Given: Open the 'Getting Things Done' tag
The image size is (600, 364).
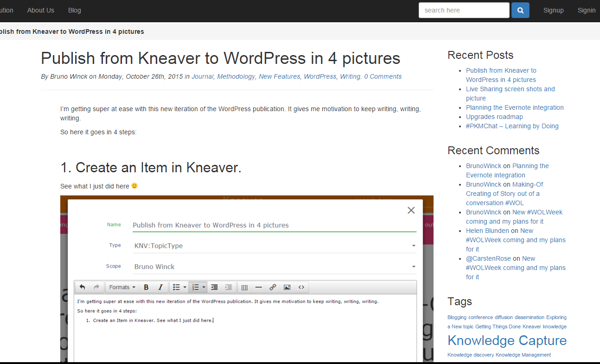Looking at the screenshot, I should pos(498,326).
